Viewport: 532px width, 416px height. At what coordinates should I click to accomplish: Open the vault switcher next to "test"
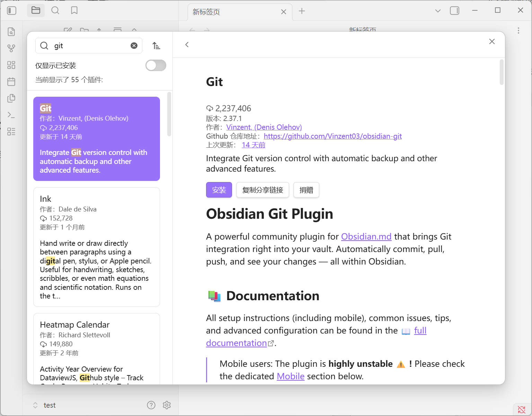pyautogui.click(x=35, y=405)
